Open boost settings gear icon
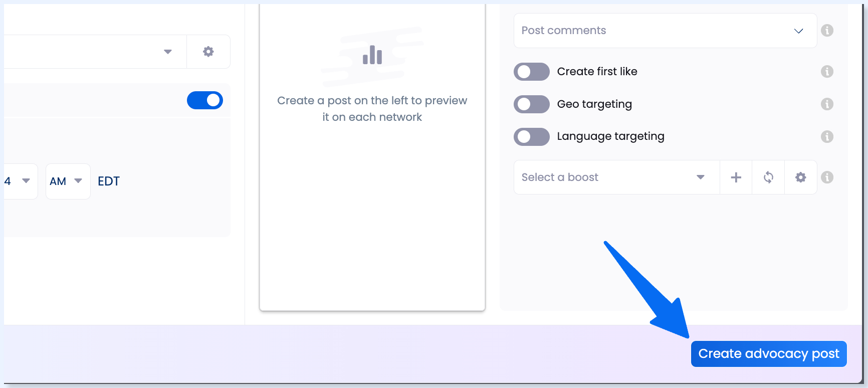Screen dimensions: 868x388 coord(801,177)
